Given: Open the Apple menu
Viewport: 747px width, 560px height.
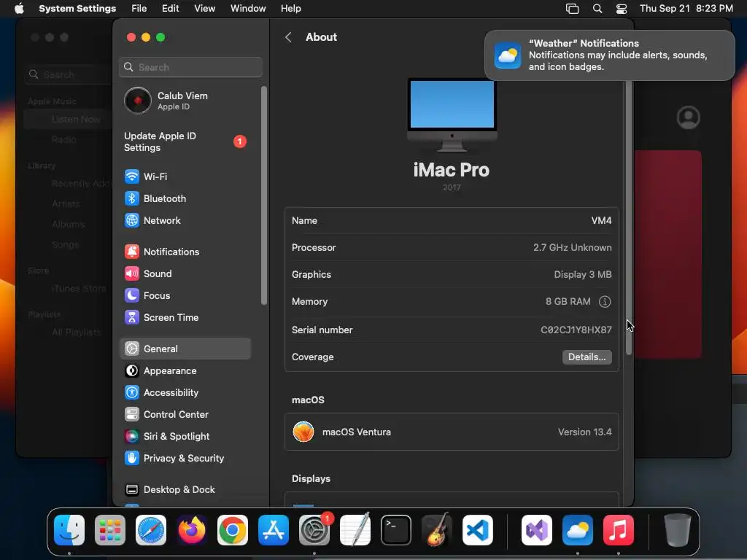Looking at the screenshot, I should point(19,9).
